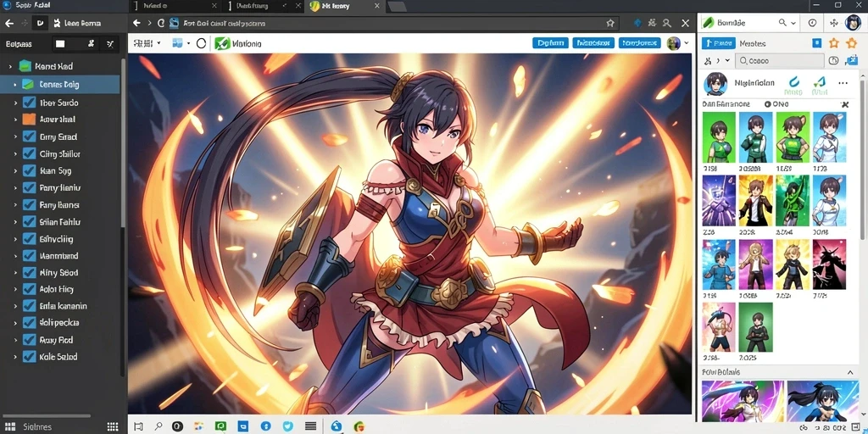Open the user avatar dropdown in the toolbar
Viewport: 868px width, 434px height.
coord(678,43)
